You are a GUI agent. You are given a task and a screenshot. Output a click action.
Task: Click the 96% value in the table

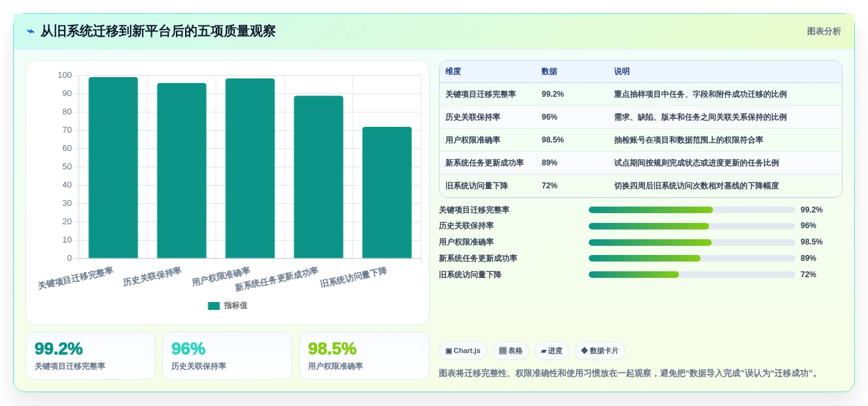[549, 117]
